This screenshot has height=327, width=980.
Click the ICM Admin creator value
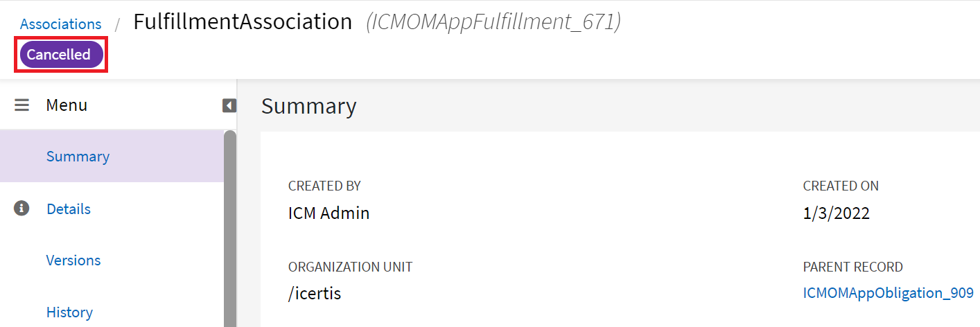329,213
